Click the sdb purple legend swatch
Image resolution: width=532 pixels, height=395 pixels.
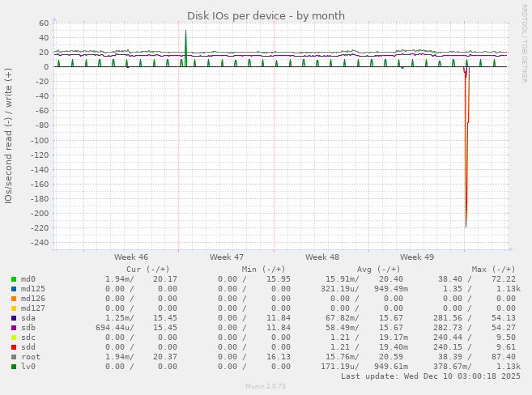click(14, 328)
